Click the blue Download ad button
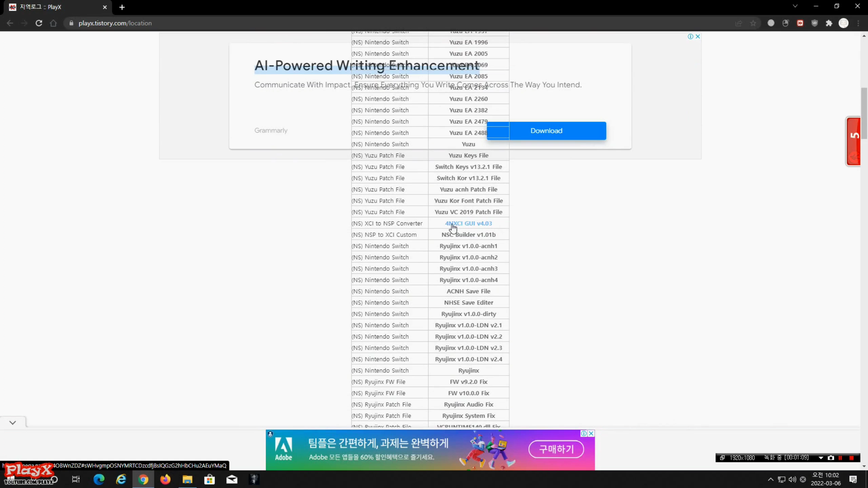This screenshot has width=868, height=488. coord(546,131)
